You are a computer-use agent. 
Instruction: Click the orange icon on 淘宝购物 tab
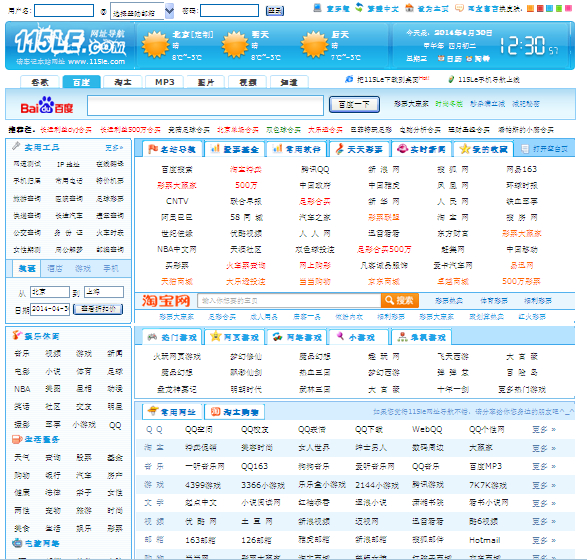pyautogui.click(x=215, y=411)
